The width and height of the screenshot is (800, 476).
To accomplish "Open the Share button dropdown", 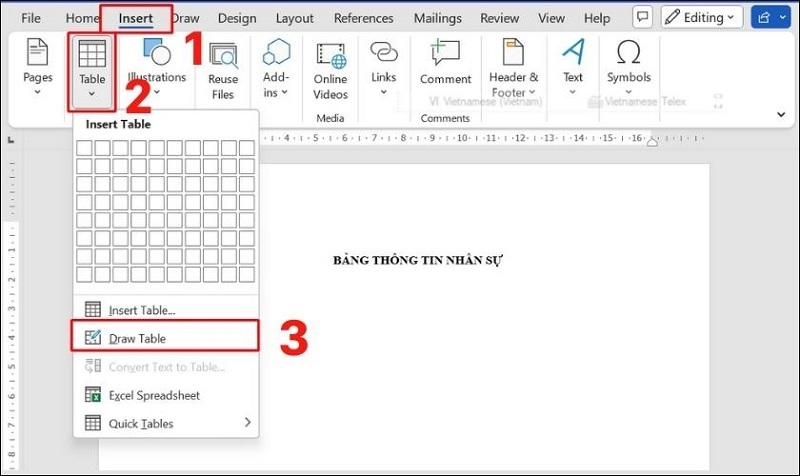I will click(x=770, y=17).
